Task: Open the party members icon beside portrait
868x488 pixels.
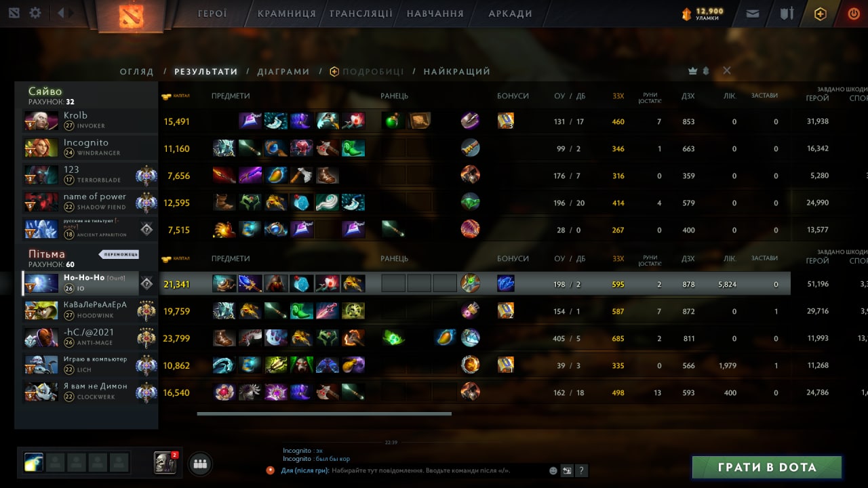Action: click(199, 464)
